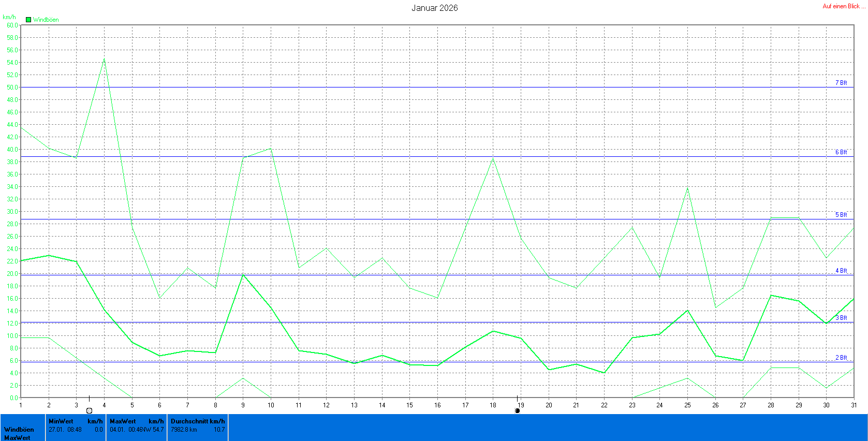The width and height of the screenshot is (868, 441).
Task: Click the '5 Bft' threshold label
Action: tap(841, 215)
